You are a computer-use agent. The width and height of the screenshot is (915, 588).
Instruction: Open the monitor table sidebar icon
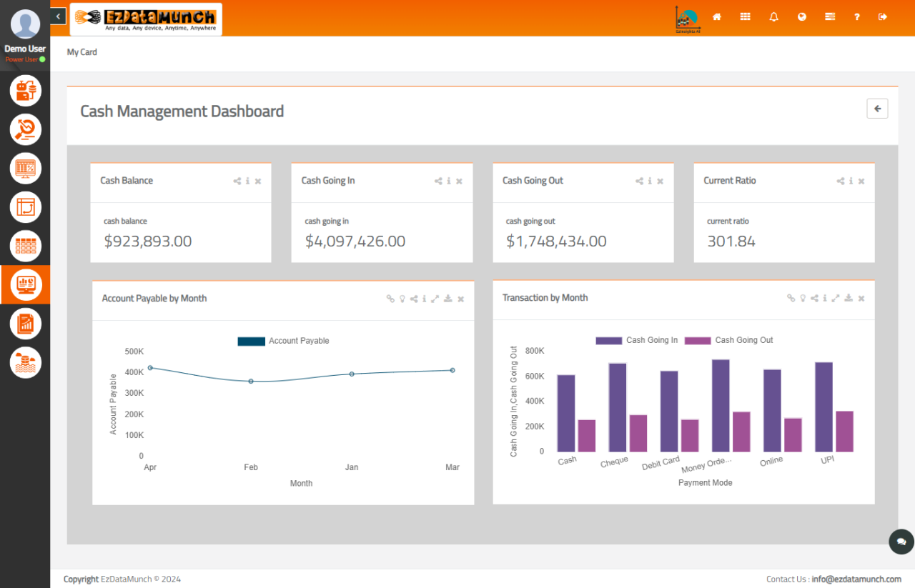[26, 169]
